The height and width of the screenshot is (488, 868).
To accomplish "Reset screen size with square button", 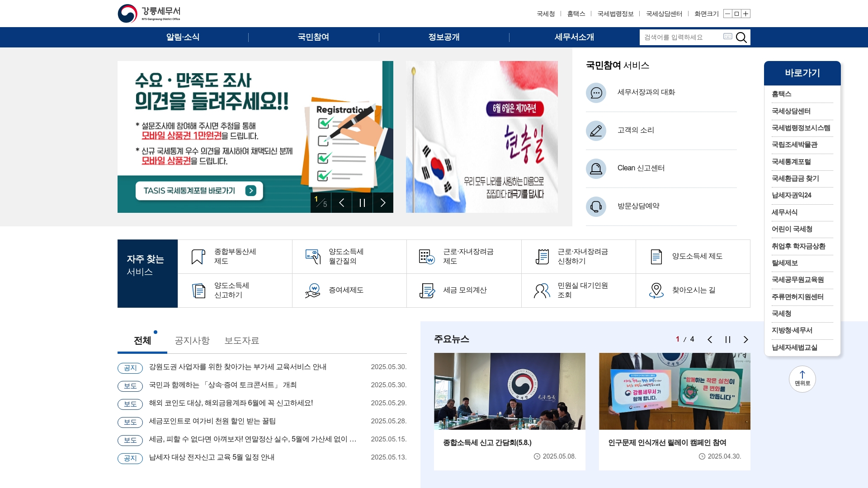I will pyautogui.click(x=736, y=14).
